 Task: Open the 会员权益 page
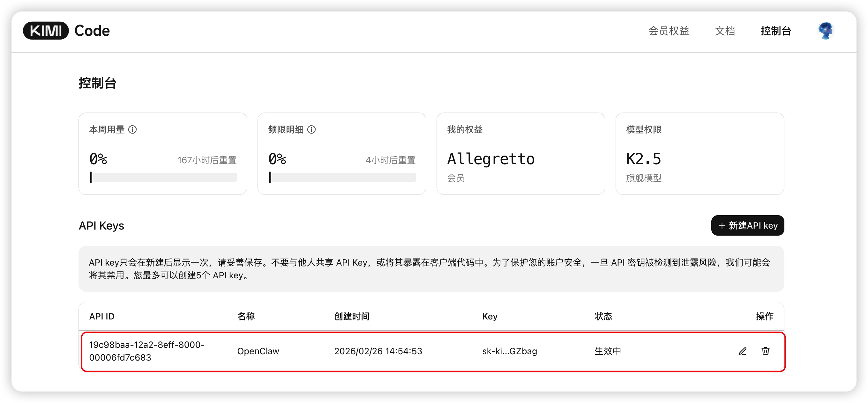[x=669, y=31]
